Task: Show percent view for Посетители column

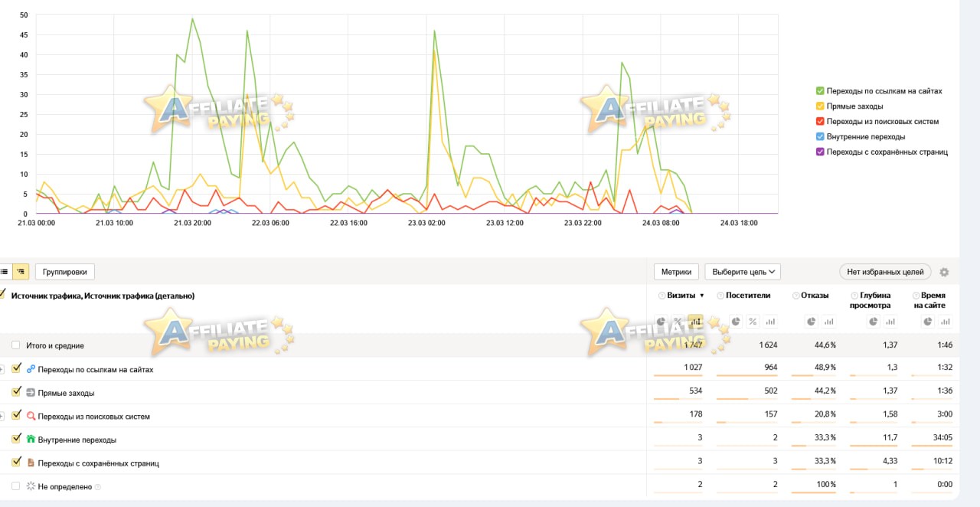Action: point(752,322)
